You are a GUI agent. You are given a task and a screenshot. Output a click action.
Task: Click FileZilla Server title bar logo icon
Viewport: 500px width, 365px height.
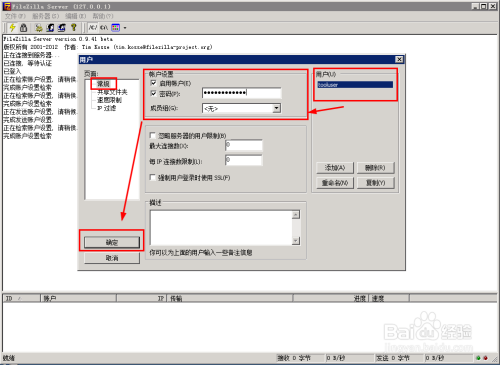7,6
